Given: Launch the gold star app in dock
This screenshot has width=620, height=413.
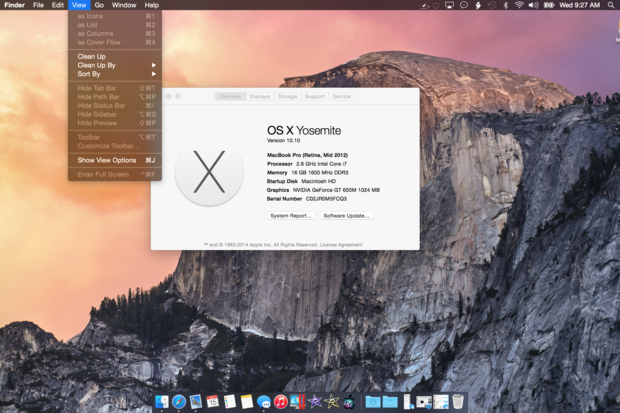Looking at the screenshot, I should pos(332,402).
